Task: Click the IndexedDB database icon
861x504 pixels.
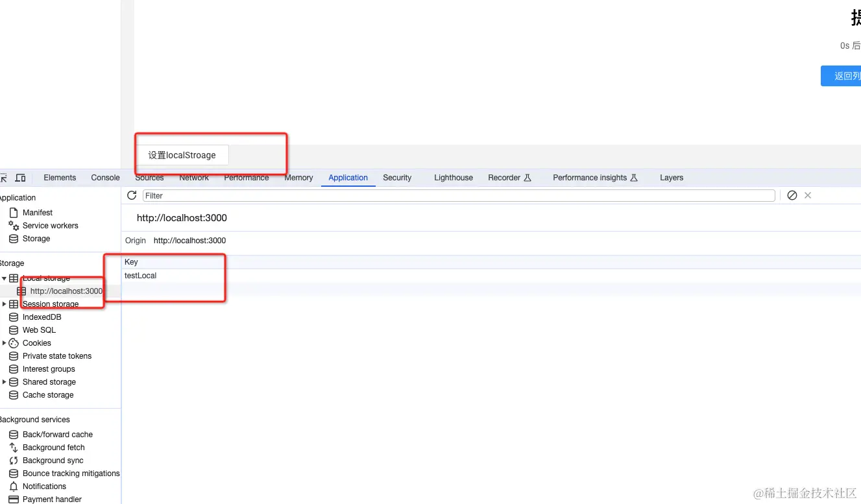Action: (14, 317)
